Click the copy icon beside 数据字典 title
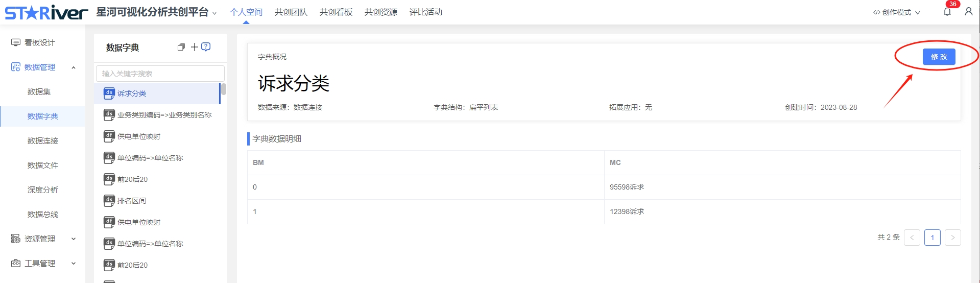 (181, 48)
